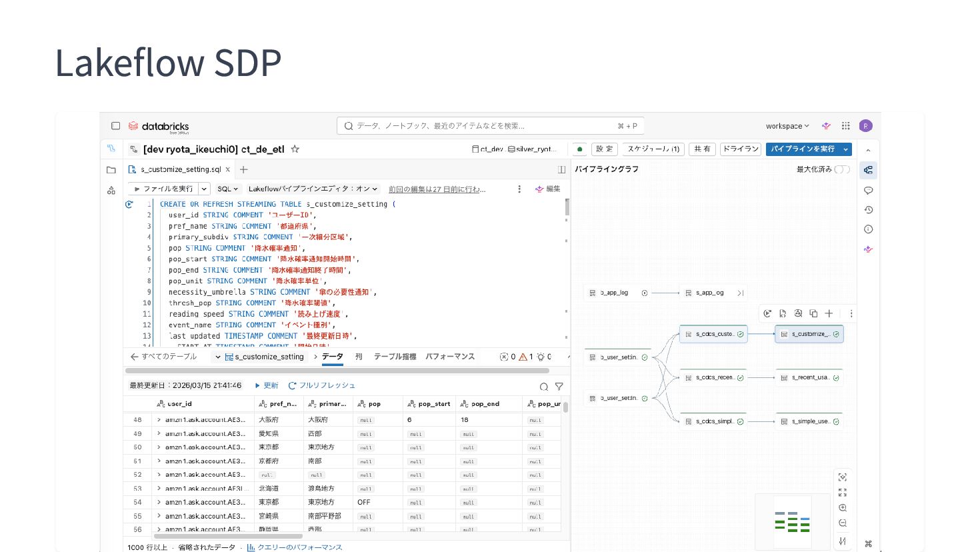Click the ファイルを実行 button

pos(163,189)
